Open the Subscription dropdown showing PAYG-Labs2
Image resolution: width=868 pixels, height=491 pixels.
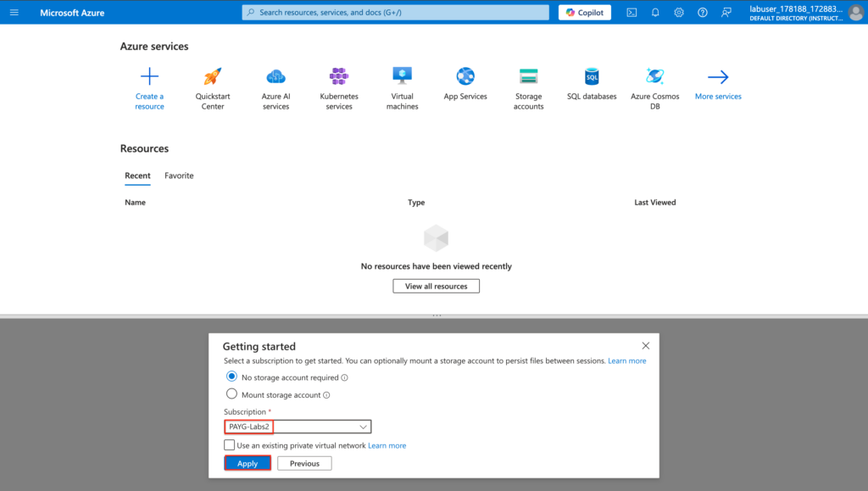pos(298,427)
